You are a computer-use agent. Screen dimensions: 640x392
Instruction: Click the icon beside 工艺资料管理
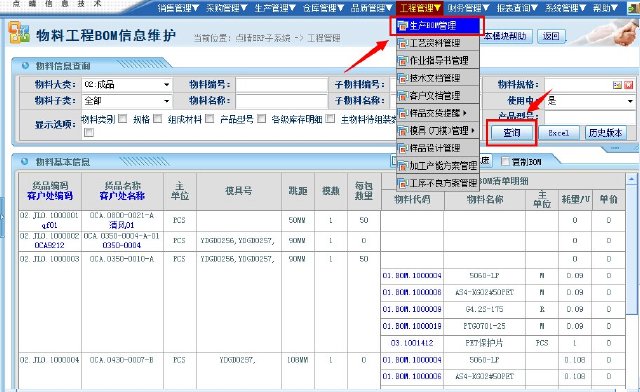pos(402,43)
